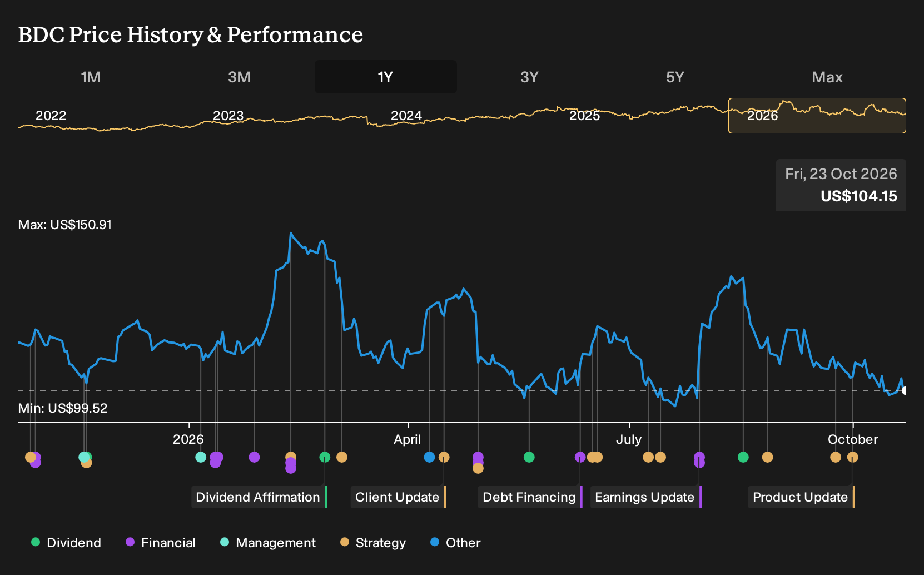Toggle the Financial legend label
924x575 pixels.
[168, 543]
